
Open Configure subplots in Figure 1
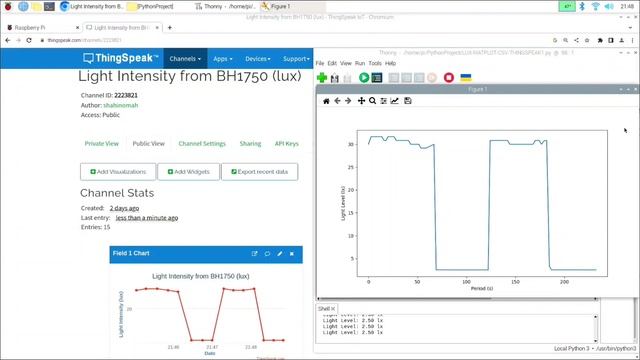point(383,101)
